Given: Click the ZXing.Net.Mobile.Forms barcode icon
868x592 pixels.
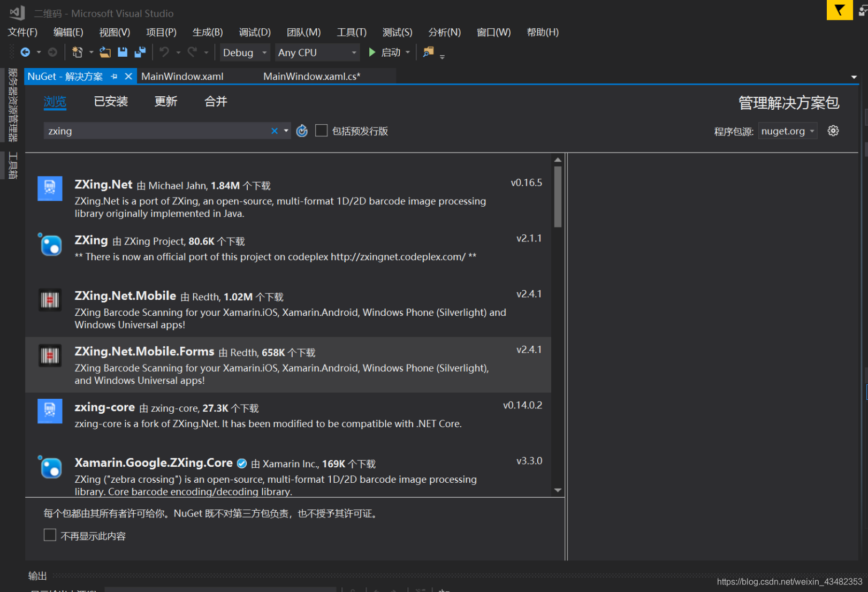Looking at the screenshot, I should (x=50, y=355).
